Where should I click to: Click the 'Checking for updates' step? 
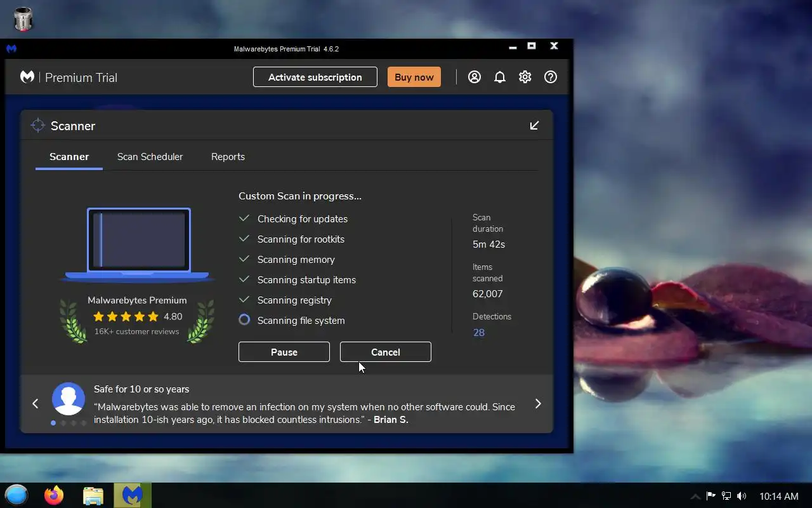point(303,219)
